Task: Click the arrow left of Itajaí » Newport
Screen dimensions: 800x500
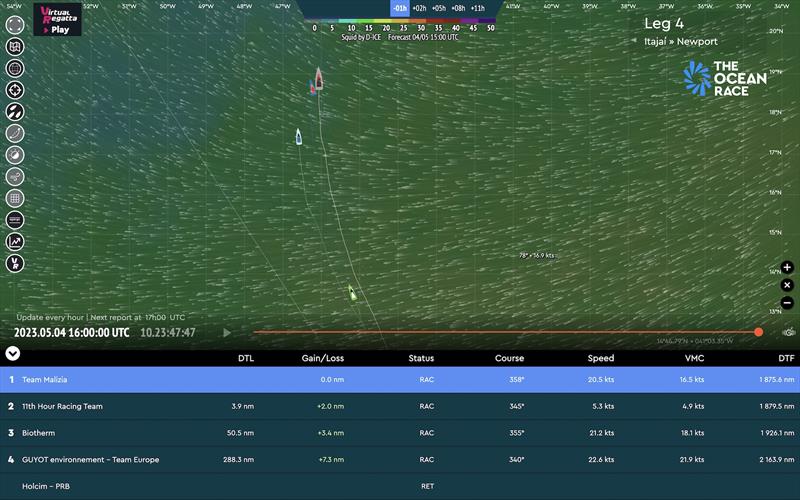Action: pos(634,41)
